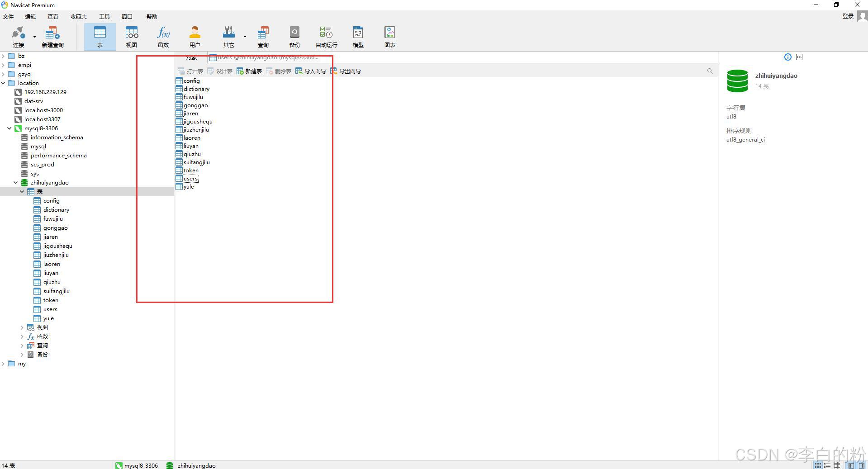This screenshot has height=469, width=868.
Task: Open the 收藏夹 favorites menu
Action: (x=79, y=16)
